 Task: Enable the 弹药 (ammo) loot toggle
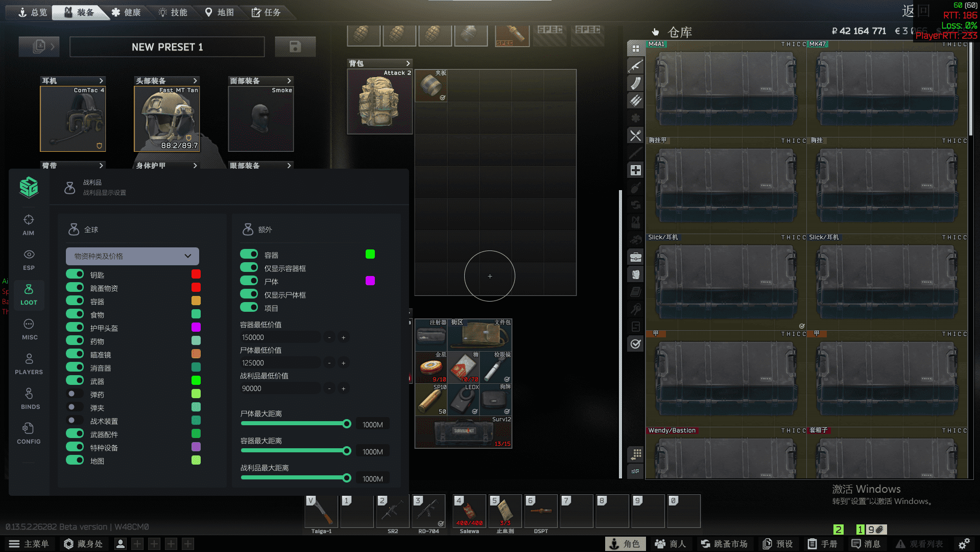tap(75, 394)
